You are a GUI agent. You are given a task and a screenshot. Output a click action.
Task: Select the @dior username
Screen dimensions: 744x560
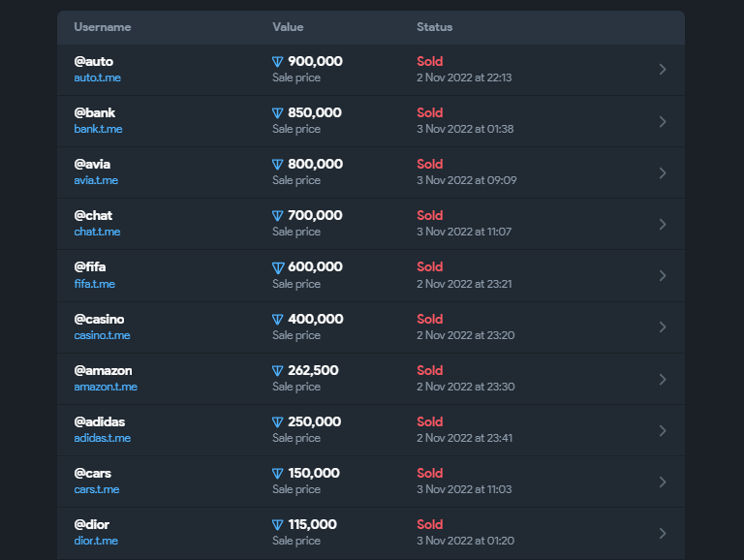coord(92,524)
